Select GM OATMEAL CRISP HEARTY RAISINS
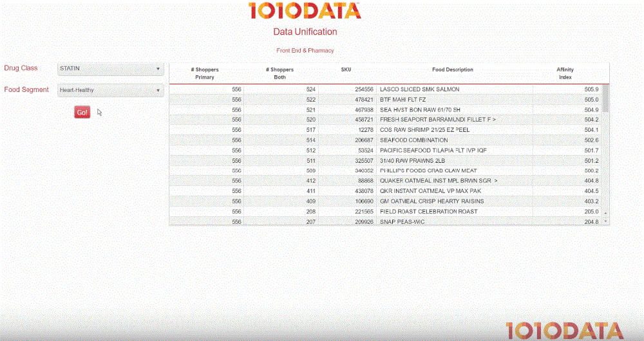Image resolution: width=644 pixels, height=341 pixels. tap(386, 201)
